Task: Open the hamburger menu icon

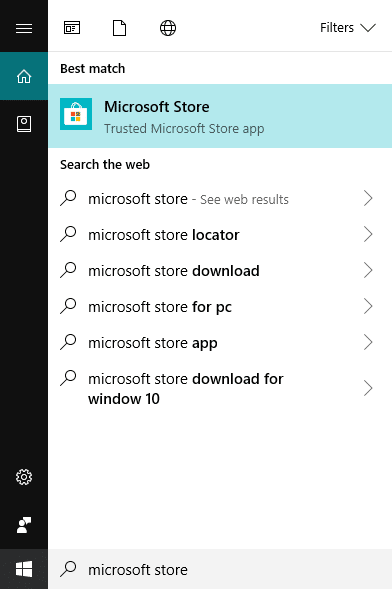Action: point(24,28)
